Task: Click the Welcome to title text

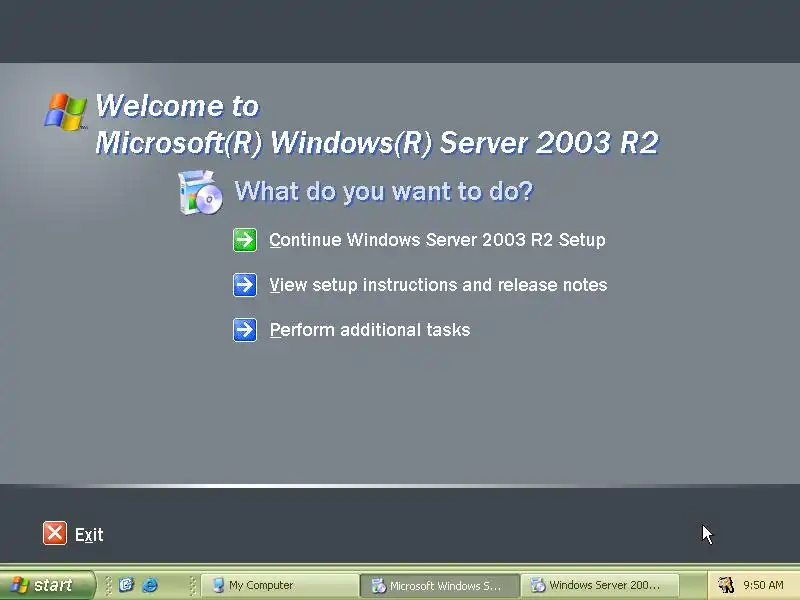Action: pyautogui.click(x=178, y=106)
